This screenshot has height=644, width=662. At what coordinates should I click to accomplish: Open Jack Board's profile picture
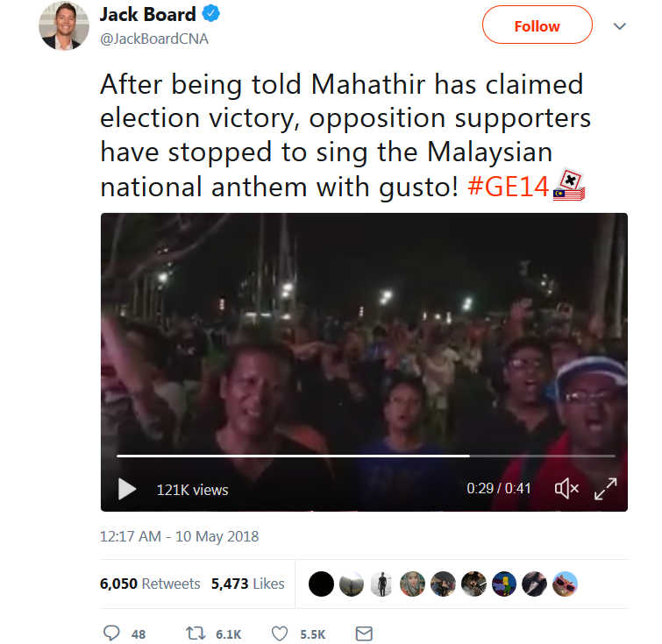64,25
